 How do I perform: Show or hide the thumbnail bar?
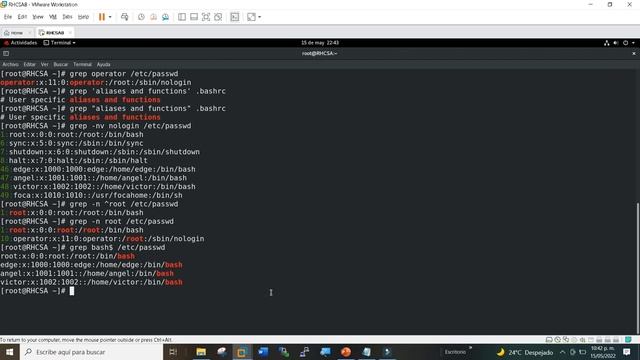pos(194,17)
